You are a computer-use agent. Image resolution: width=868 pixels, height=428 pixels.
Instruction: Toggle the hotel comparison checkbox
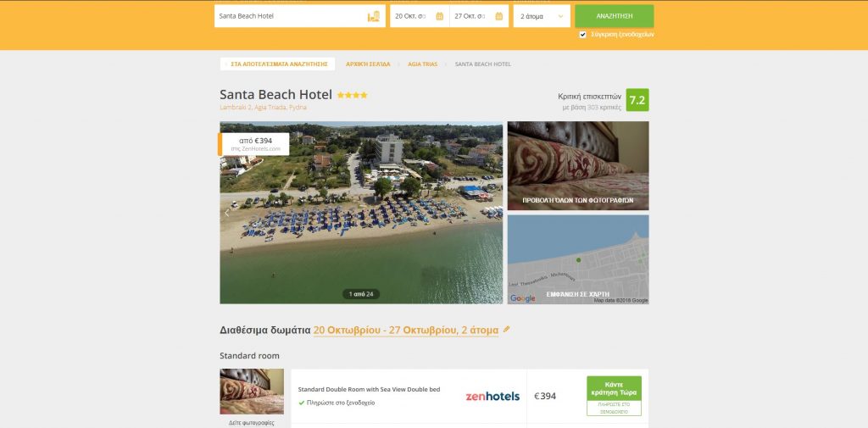click(582, 35)
